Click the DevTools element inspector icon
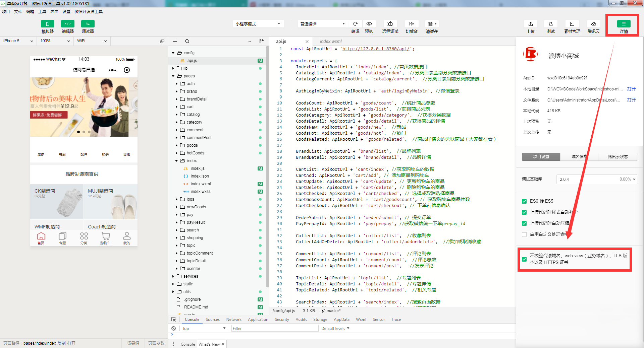This screenshot has height=348, width=644. tap(174, 320)
